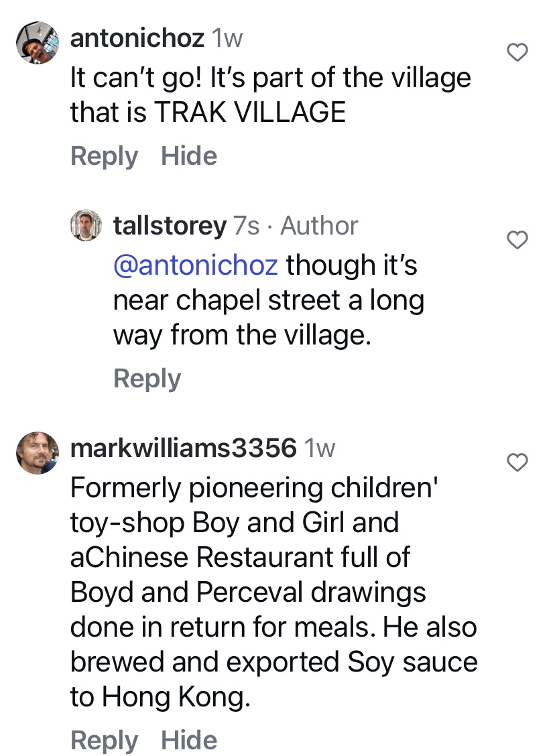Select the TRAK VILLAGE comment text
The height and width of the screenshot is (756, 555).
[x=270, y=95]
